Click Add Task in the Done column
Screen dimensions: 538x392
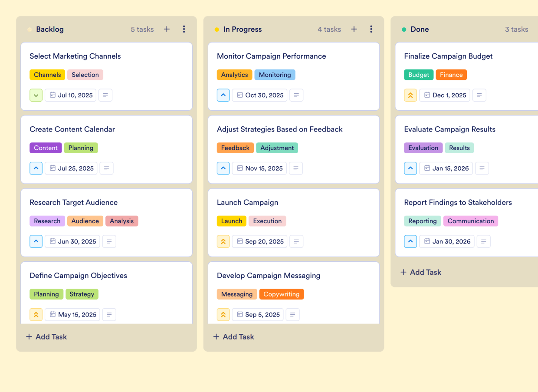point(420,272)
